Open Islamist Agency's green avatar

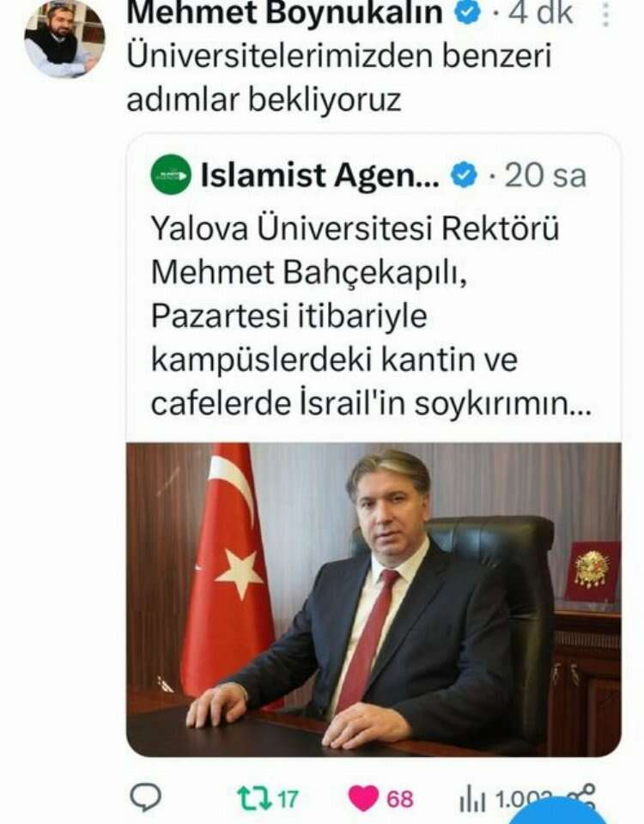point(171,175)
